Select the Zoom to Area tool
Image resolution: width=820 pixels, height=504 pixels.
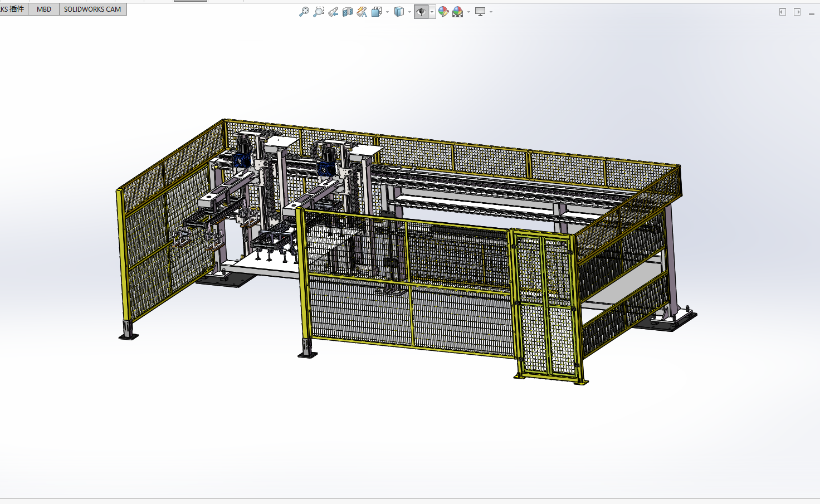coord(318,12)
